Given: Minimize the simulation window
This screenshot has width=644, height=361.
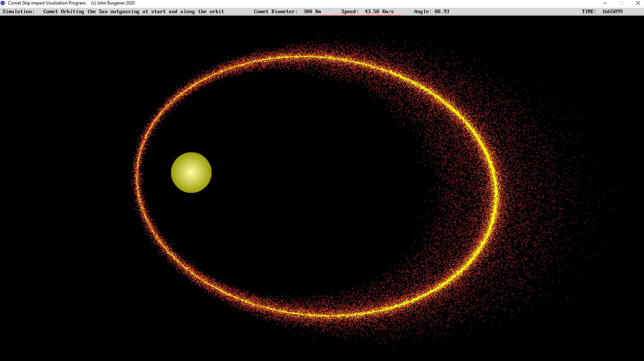Looking at the screenshot, I should click(605, 3).
